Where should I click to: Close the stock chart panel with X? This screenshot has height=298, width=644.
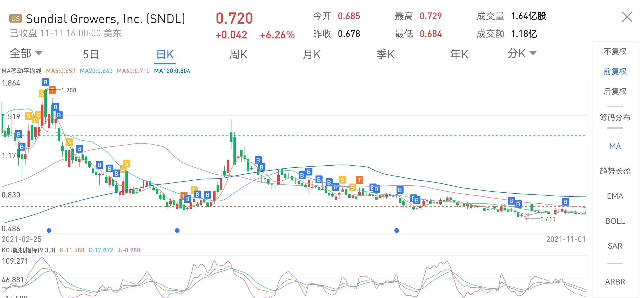[x=627, y=17]
